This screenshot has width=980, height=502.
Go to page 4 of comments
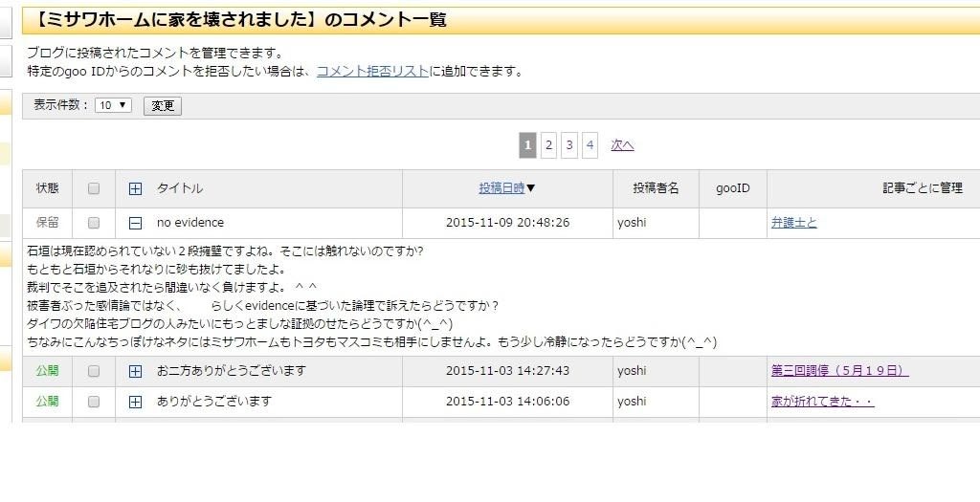click(590, 145)
